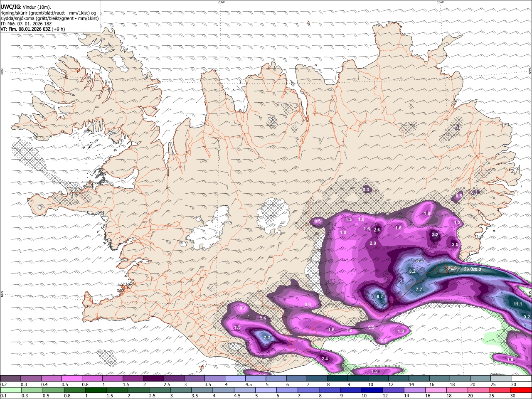Click the '2.5' precipitation value on the map
This screenshot has width=532, height=399.
pos(455,244)
